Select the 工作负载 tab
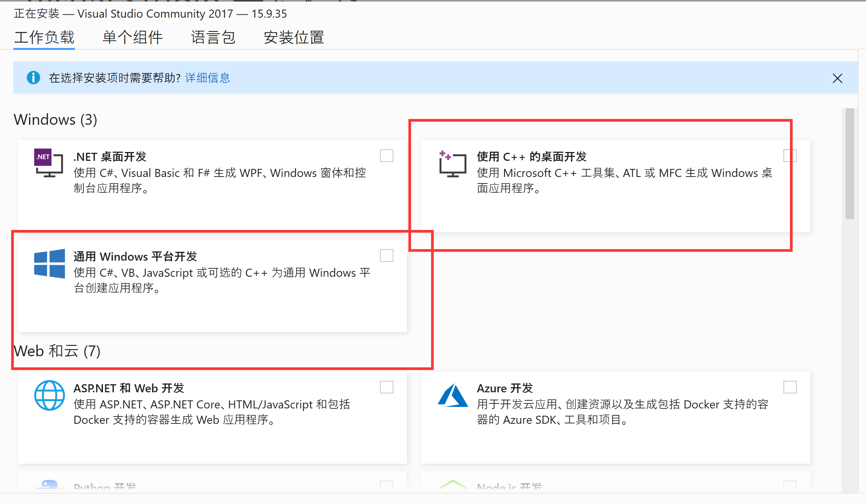866x504 pixels. (x=44, y=37)
